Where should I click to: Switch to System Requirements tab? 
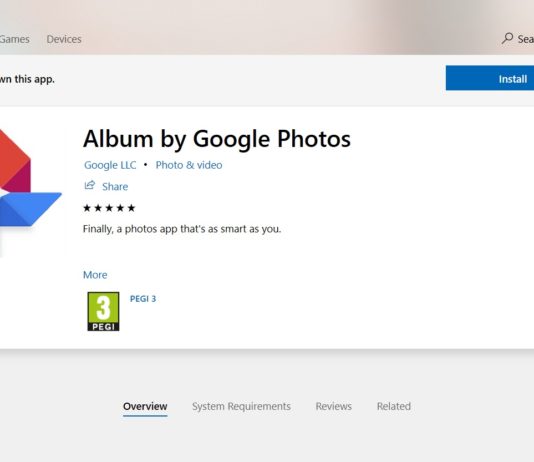(x=241, y=406)
